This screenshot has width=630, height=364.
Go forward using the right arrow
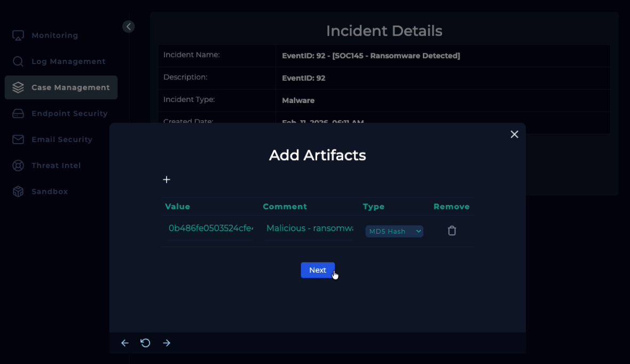[167, 343]
